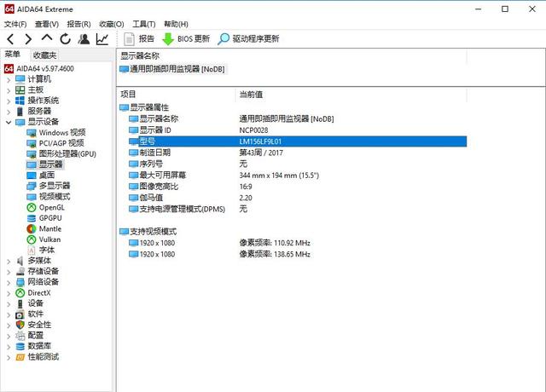Viewport: 546px width, 392px height.
Task: Click the 存储设备 drive icon
Action: 20,272
